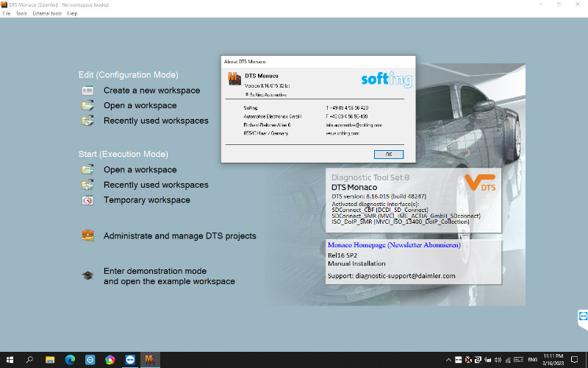
Task: Click the SDConnect_CBF interface line
Action: [380, 210]
